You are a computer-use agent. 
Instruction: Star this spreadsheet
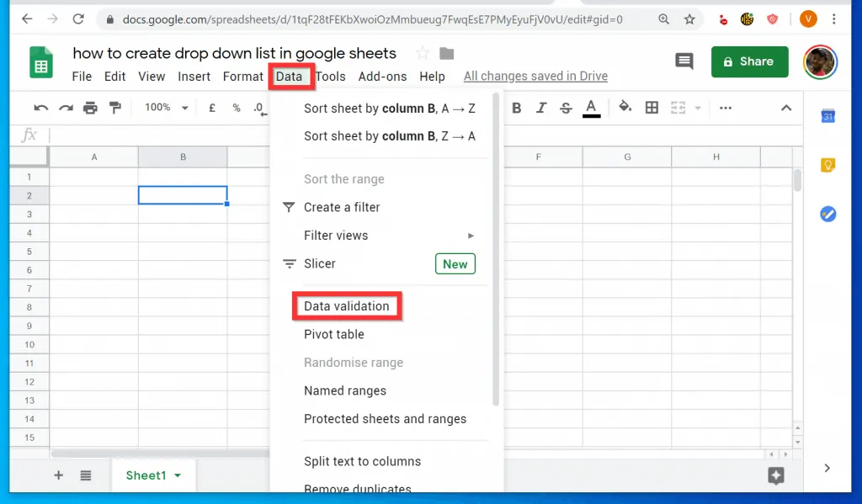click(x=423, y=52)
